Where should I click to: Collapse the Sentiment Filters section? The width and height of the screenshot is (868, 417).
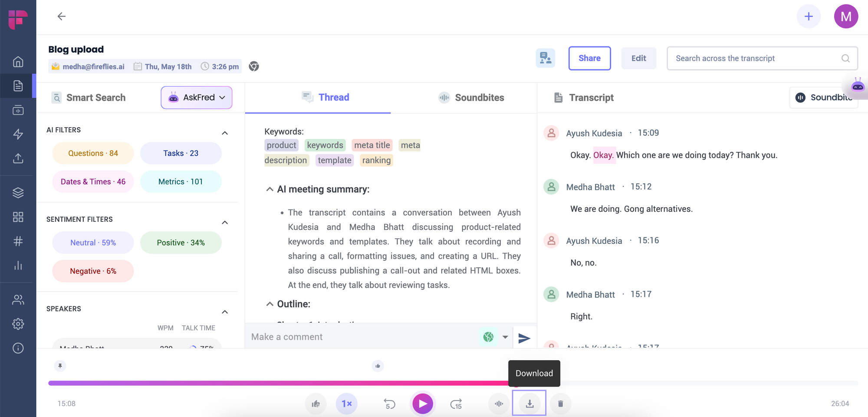coord(225,222)
